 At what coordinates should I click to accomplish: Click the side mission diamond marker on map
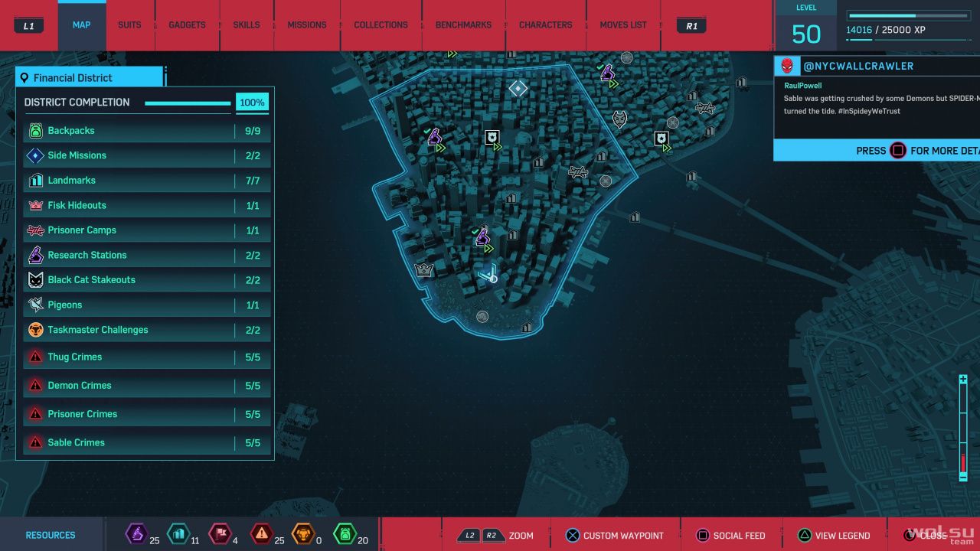(518, 89)
